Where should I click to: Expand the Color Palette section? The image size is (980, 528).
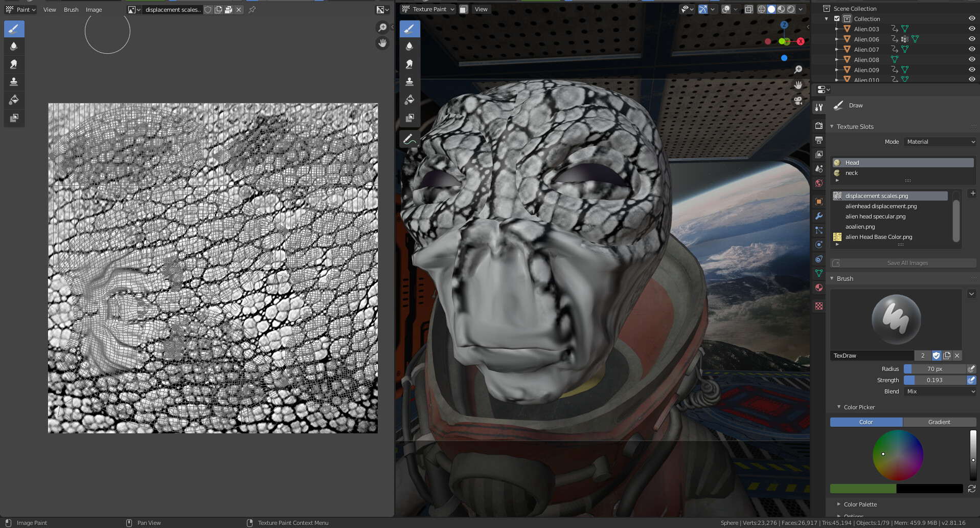pyautogui.click(x=860, y=504)
